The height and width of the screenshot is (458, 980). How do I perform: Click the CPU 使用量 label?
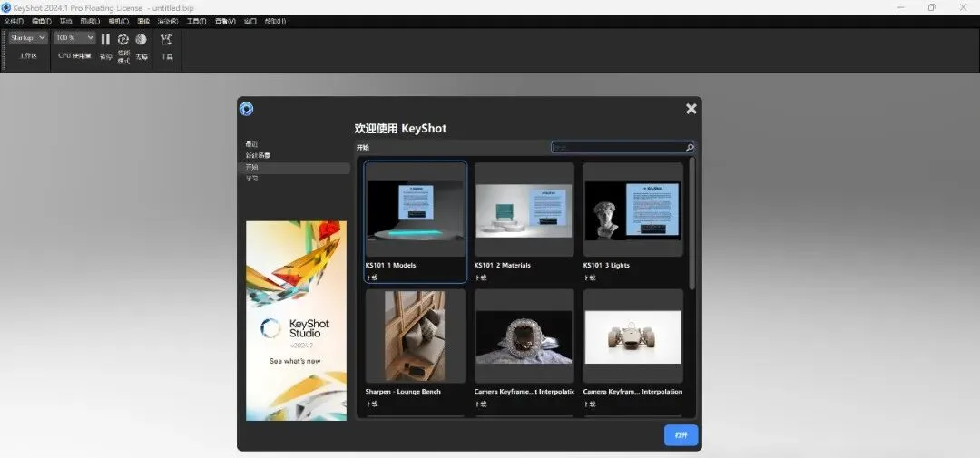coord(74,56)
